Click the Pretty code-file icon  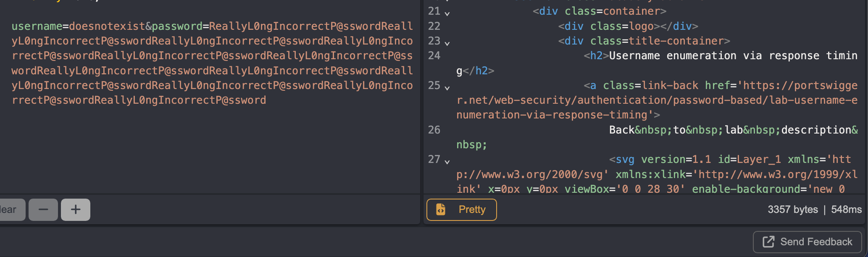pos(441,210)
